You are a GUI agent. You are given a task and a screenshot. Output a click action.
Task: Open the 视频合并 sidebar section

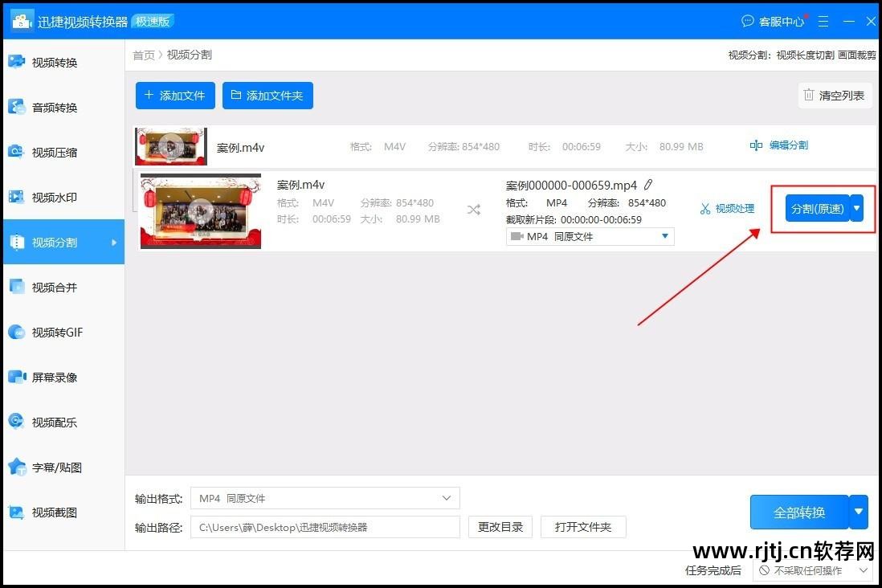point(63,288)
